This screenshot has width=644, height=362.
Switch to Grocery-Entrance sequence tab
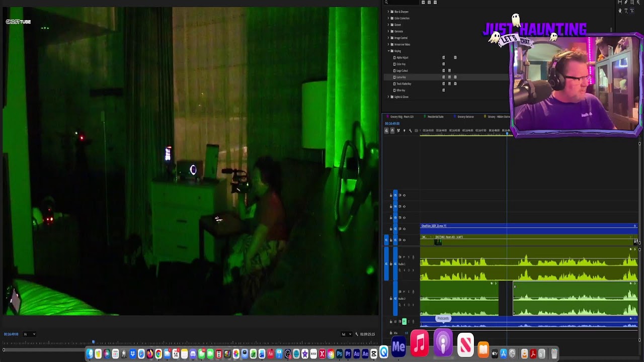(x=465, y=117)
